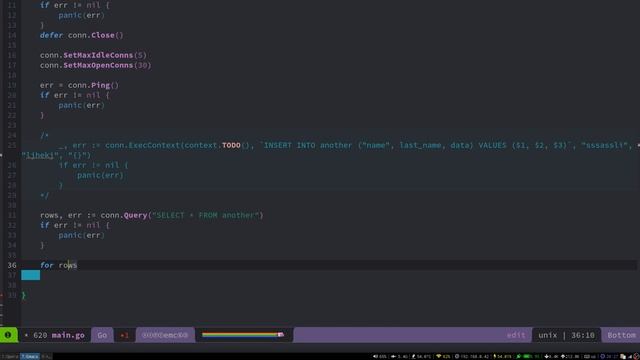Click the wifi signal status indicator

click(x=443, y=356)
